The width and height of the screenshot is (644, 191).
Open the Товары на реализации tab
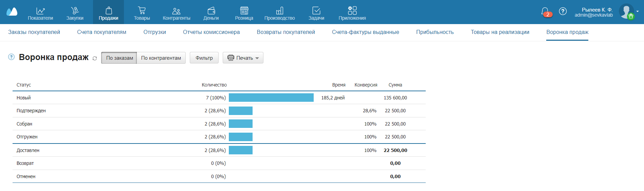coord(500,32)
